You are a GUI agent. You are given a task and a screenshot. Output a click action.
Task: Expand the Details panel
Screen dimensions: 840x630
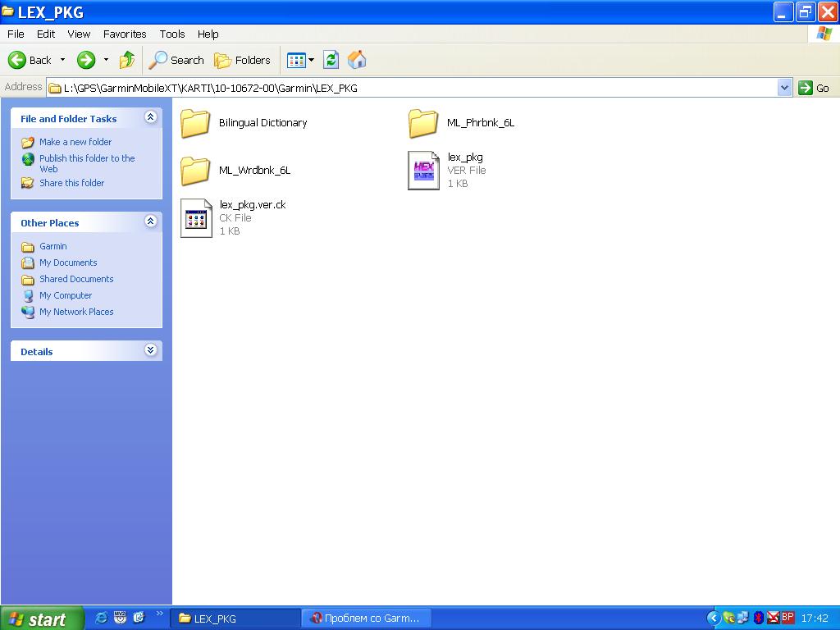coord(150,351)
